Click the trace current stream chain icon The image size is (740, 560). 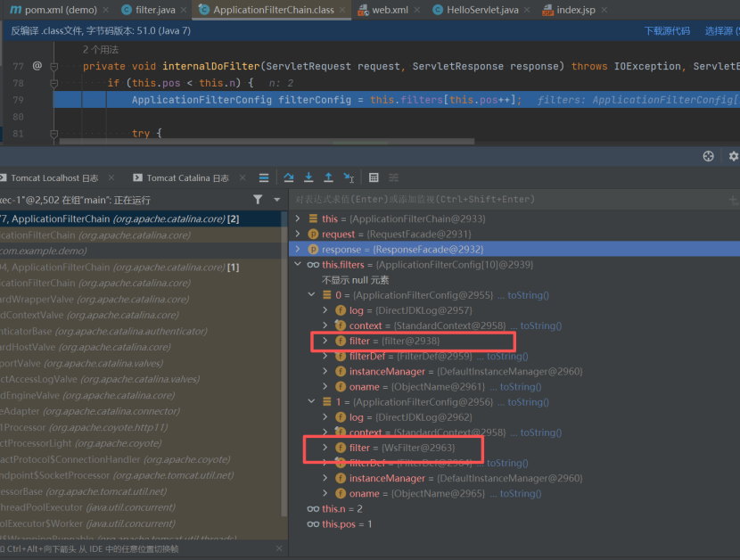coord(393,177)
